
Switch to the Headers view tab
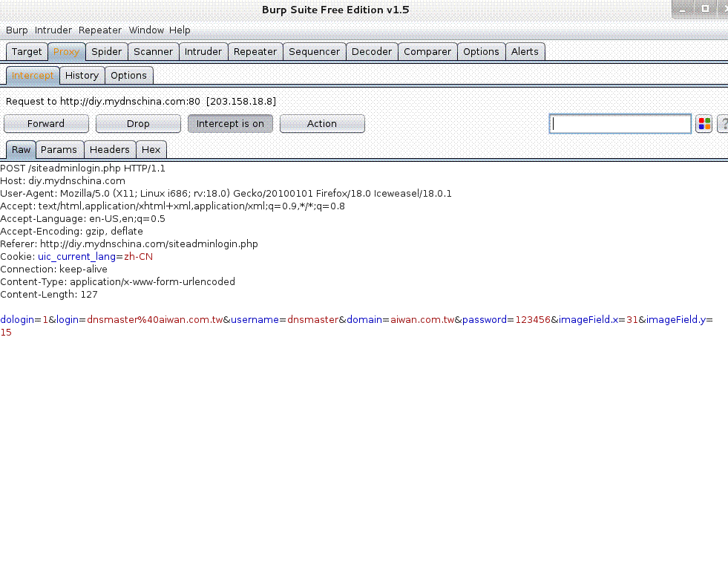coord(110,149)
